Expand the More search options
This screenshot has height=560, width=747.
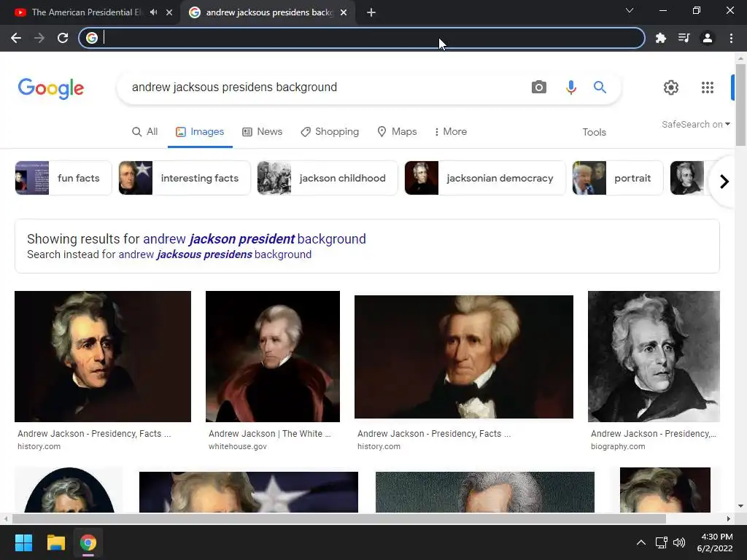coord(450,132)
